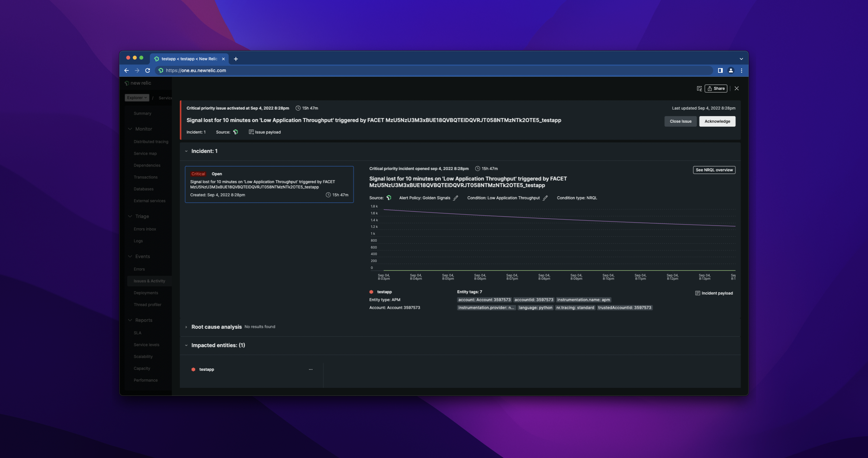
Task: Collapse Impacted entities section
Action: (x=186, y=345)
